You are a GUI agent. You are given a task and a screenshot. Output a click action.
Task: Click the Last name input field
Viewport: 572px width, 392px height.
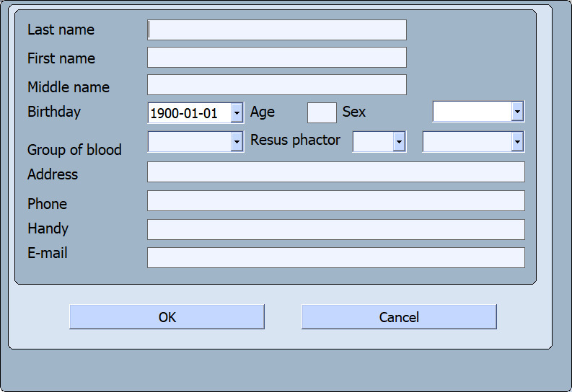click(x=277, y=30)
